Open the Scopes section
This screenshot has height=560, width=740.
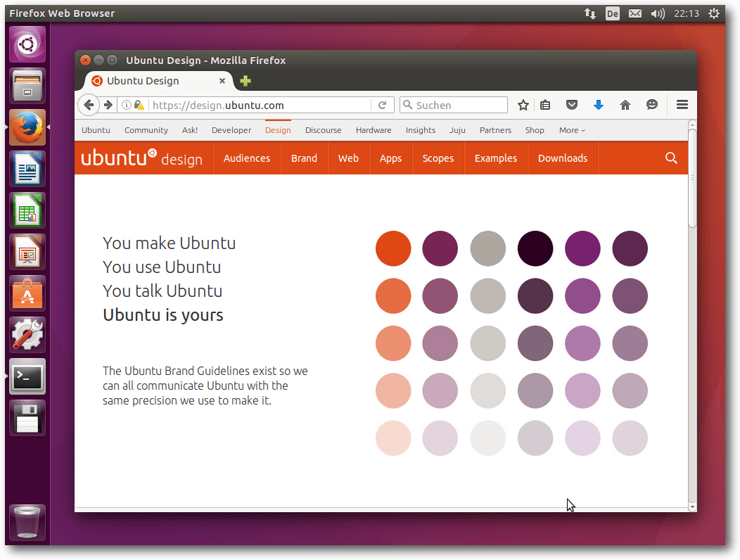[438, 158]
